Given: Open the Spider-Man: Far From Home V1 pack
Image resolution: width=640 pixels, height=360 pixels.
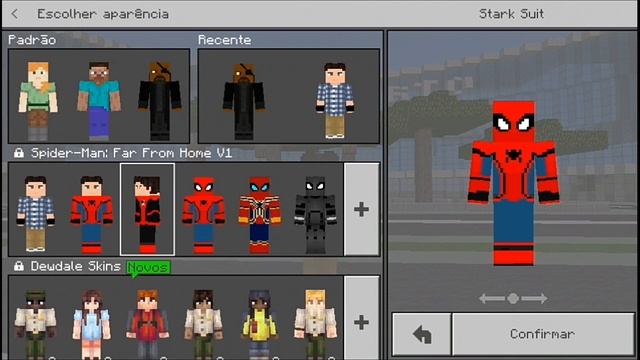Looking at the screenshot, I should coord(131,153).
